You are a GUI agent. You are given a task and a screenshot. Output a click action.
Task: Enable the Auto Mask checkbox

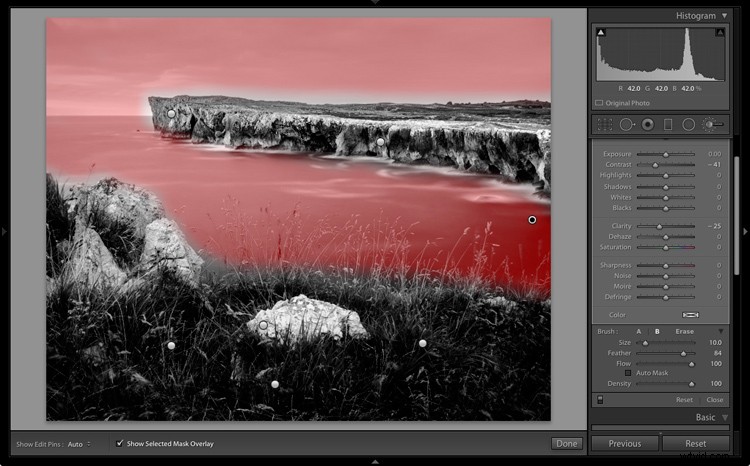pos(628,373)
